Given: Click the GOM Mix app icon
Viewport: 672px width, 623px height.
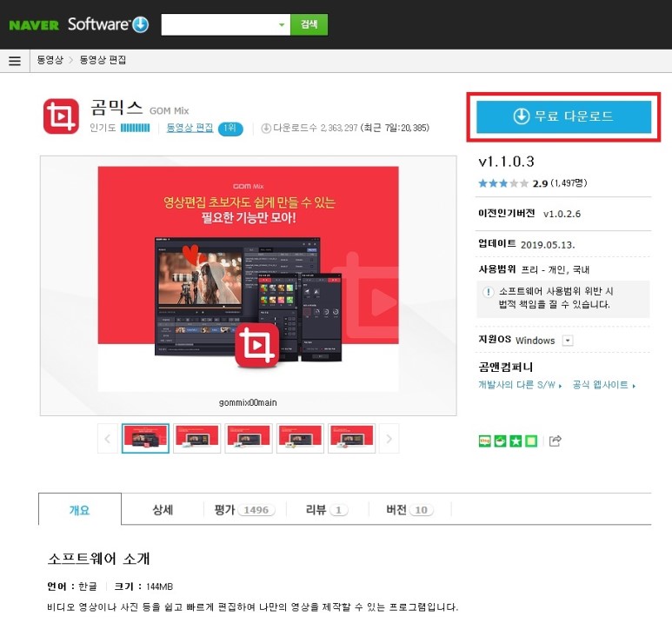Looking at the screenshot, I should coord(61,116).
